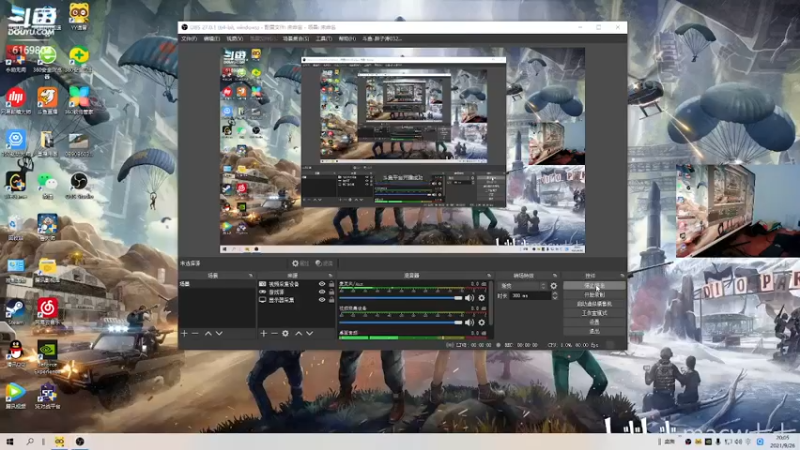
Task: Open the 渐变 transition dropdown
Action: coord(522,286)
